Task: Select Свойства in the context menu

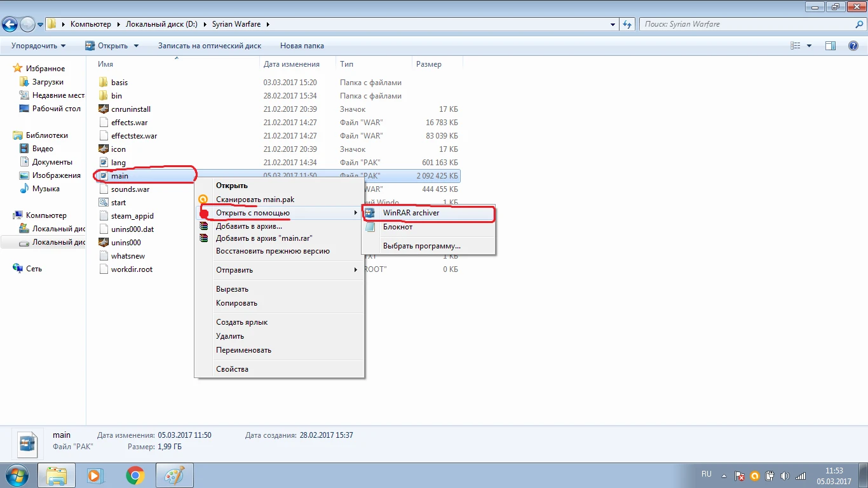Action: pos(280,369)
